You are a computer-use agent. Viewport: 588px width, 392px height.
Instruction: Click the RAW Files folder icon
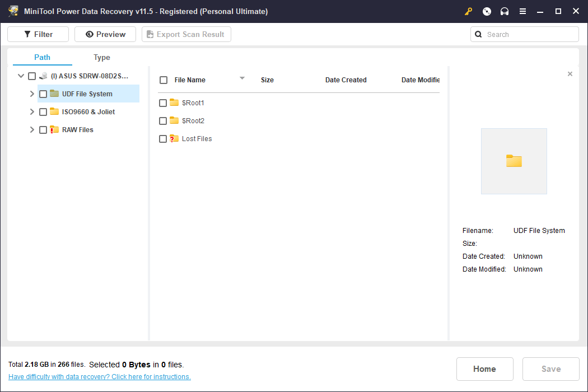tap(54, 129)
